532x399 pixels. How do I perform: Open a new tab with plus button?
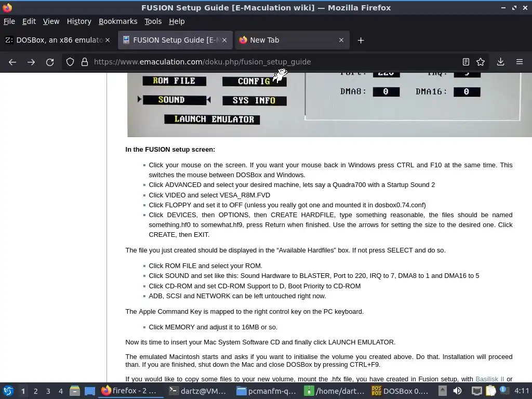[361, 41]
